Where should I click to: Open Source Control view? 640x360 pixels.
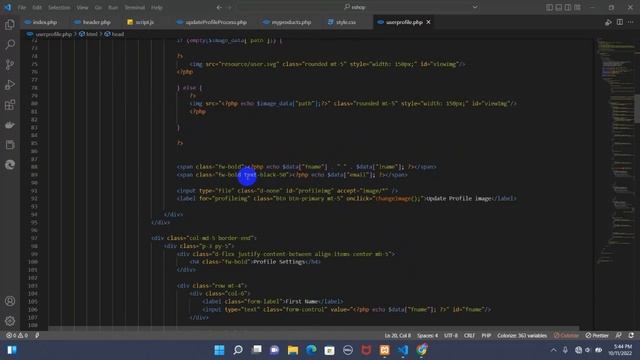(10, 64)
